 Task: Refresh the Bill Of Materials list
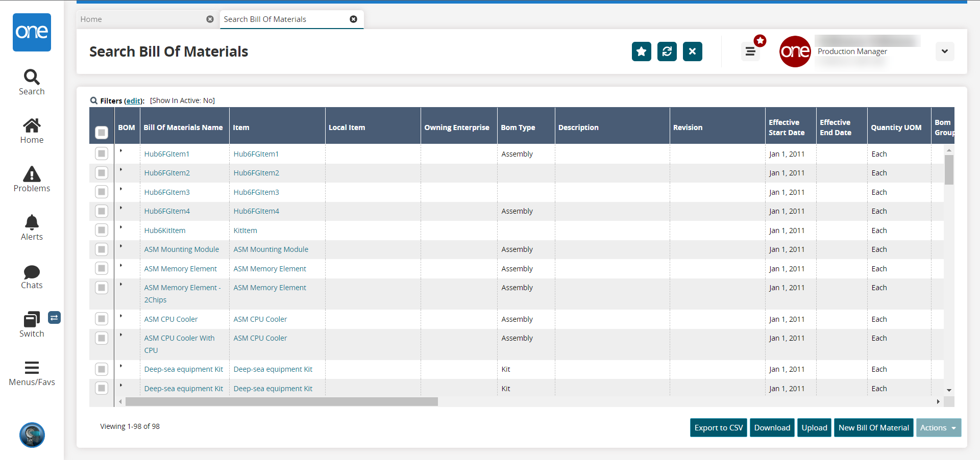tap(667, 52)
